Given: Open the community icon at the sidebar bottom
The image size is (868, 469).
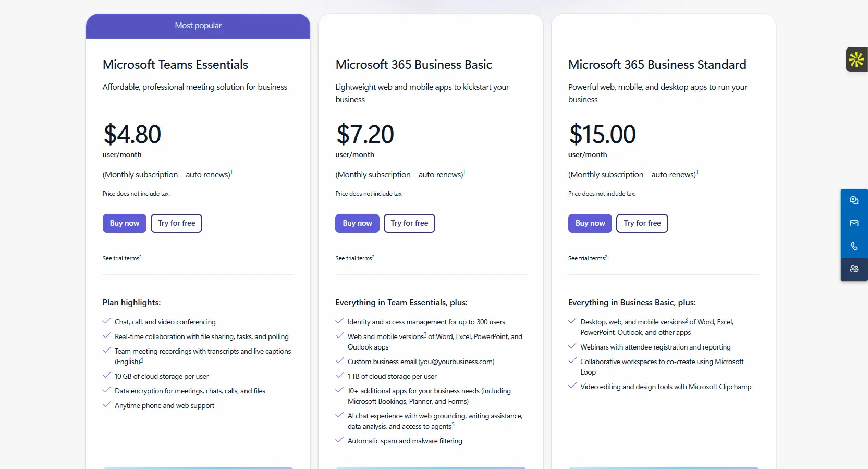Looking at the screenshot, I should (853, 269).
